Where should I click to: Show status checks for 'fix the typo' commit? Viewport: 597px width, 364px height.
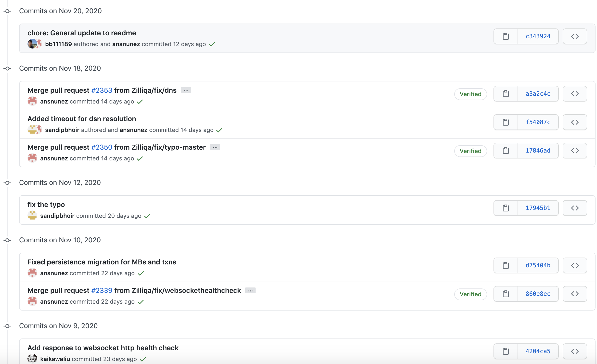[x=147, y=216]
